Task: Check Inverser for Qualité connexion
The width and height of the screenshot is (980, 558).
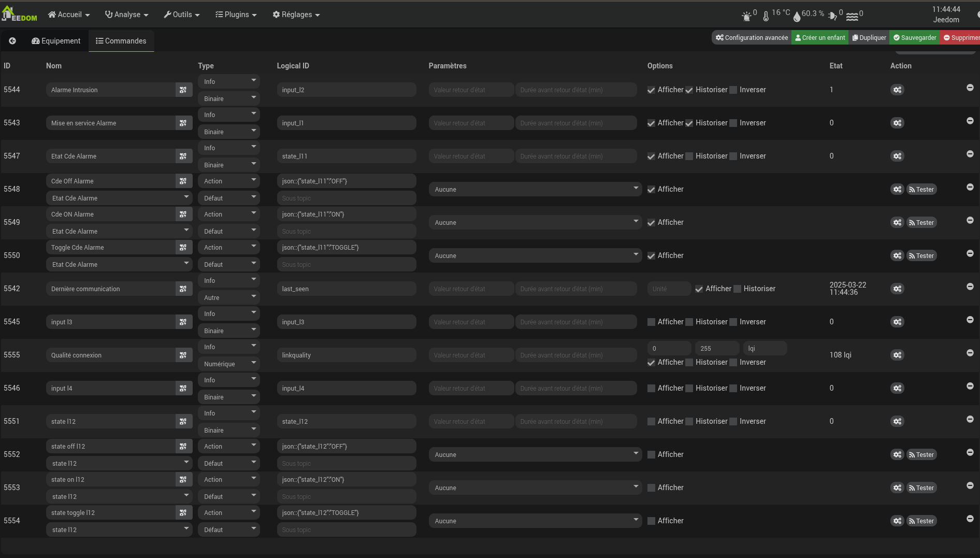Action: click(x=733, y=363)
